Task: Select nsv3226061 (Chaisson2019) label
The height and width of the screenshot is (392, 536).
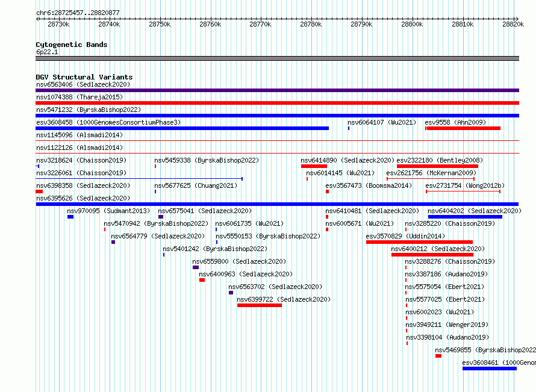Action: pyautogui.click(x=81, y=173)
